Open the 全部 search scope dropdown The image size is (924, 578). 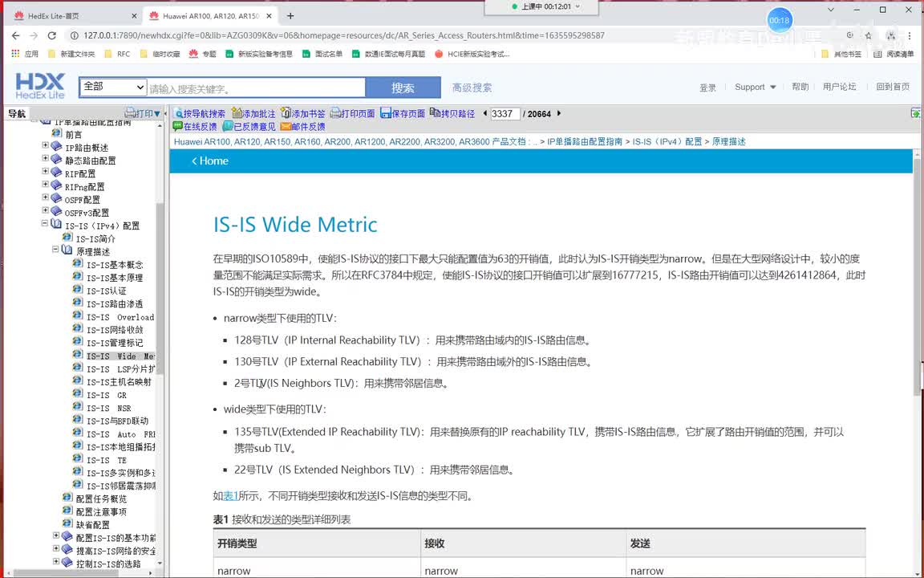(112, 88)
